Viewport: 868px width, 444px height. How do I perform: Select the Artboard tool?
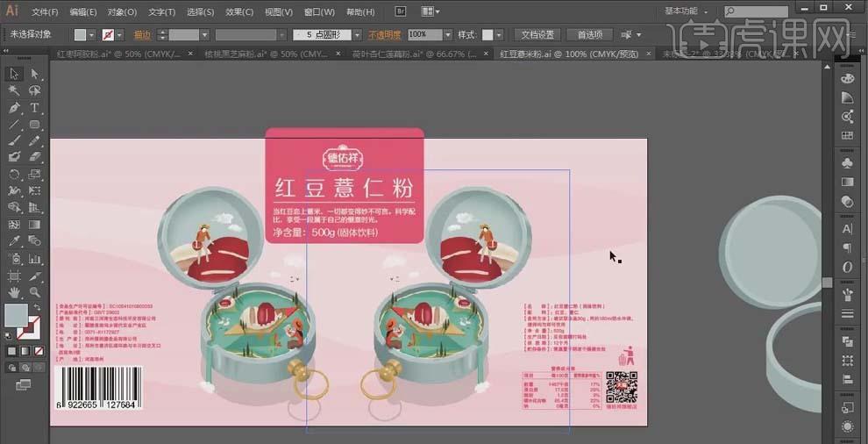tap(14, 276)
